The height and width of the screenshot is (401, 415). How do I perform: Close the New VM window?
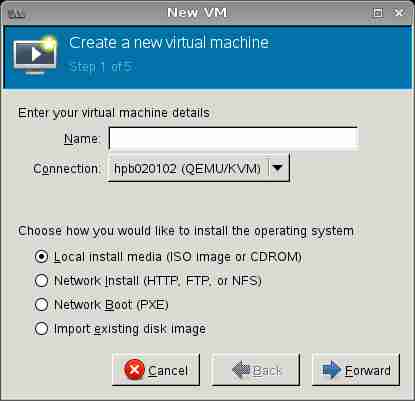tap(399, 13)
